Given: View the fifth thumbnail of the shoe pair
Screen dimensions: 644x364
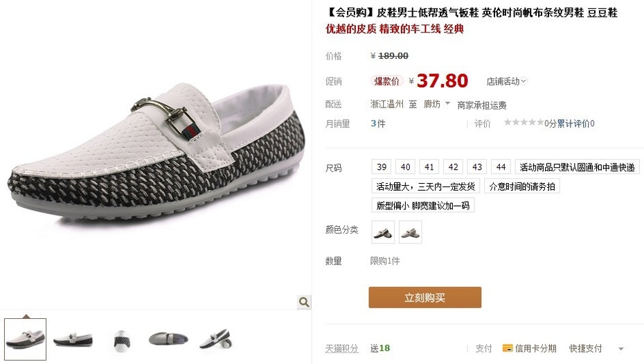Looking at the screenshot, I should (x=216, y=339).
